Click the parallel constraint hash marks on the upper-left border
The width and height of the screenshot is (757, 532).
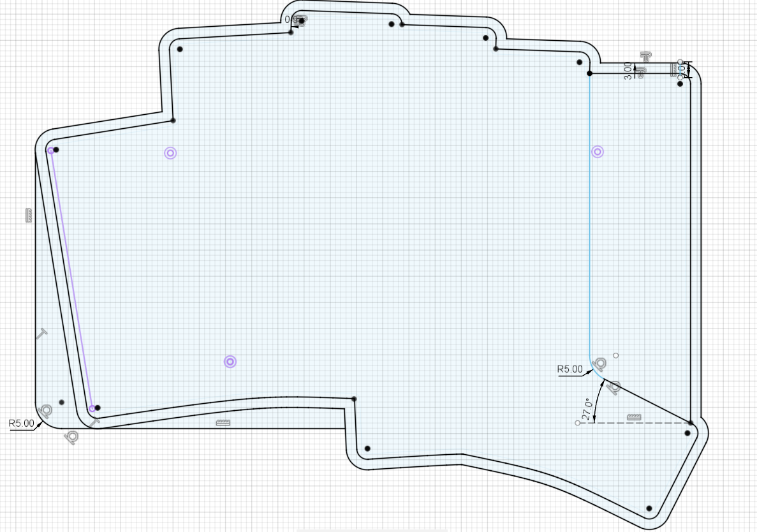point(29,215)
